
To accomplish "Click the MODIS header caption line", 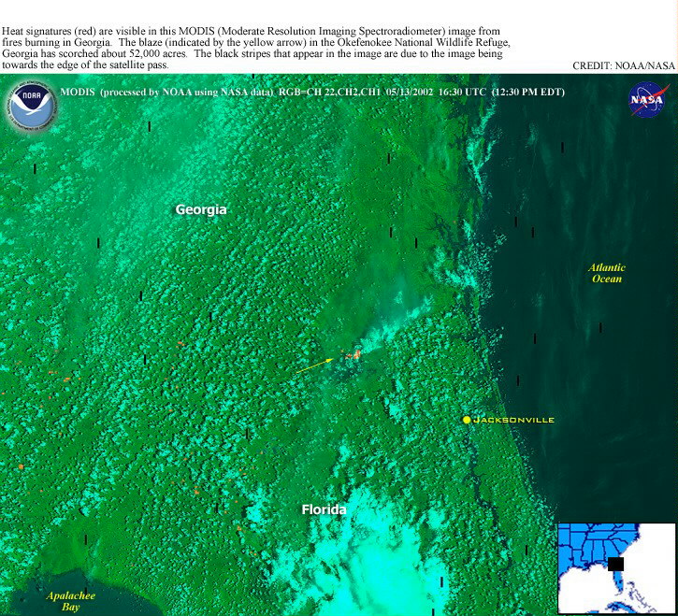I will click(312, 93).
